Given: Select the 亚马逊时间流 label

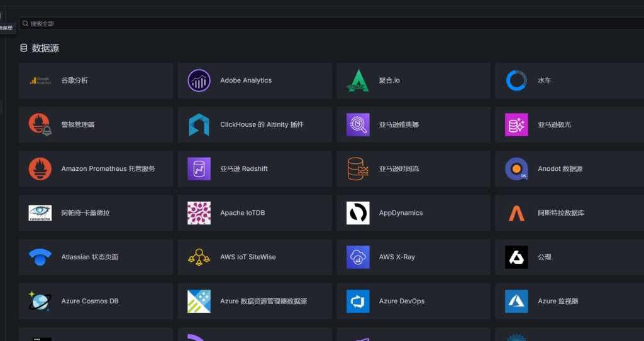Looking at the screenshot, I should click(399, 169).
